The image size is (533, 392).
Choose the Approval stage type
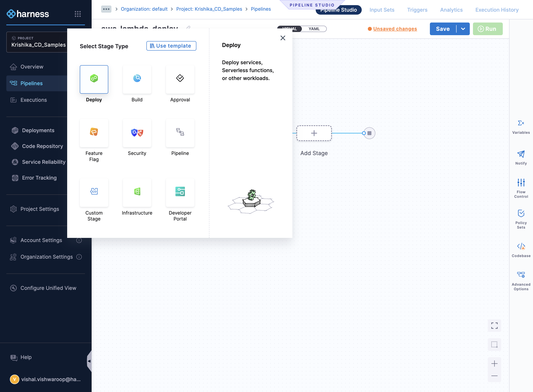pos(180,79)
